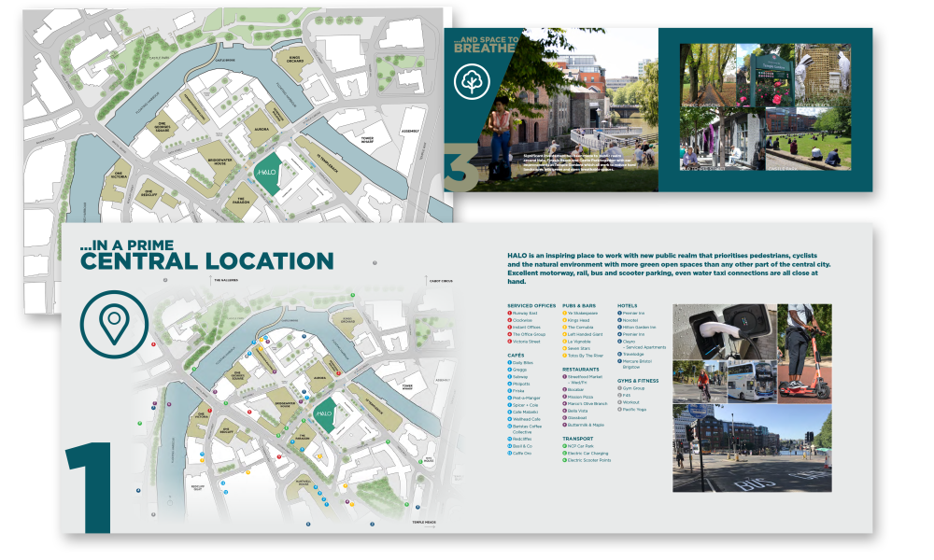Click the location pin icon in the circle
Screen dimensions: 934x560
point(113,323)
